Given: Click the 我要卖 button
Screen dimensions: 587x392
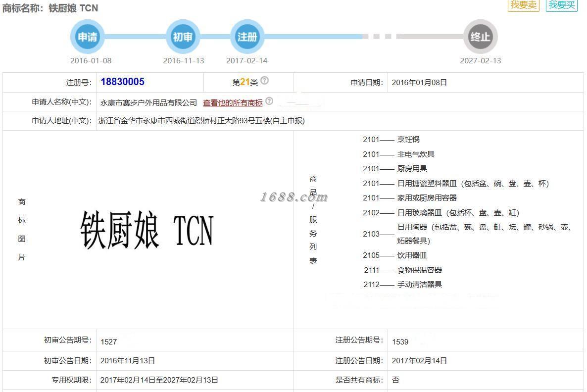Looking at the screenshot, I should (523, 5).
